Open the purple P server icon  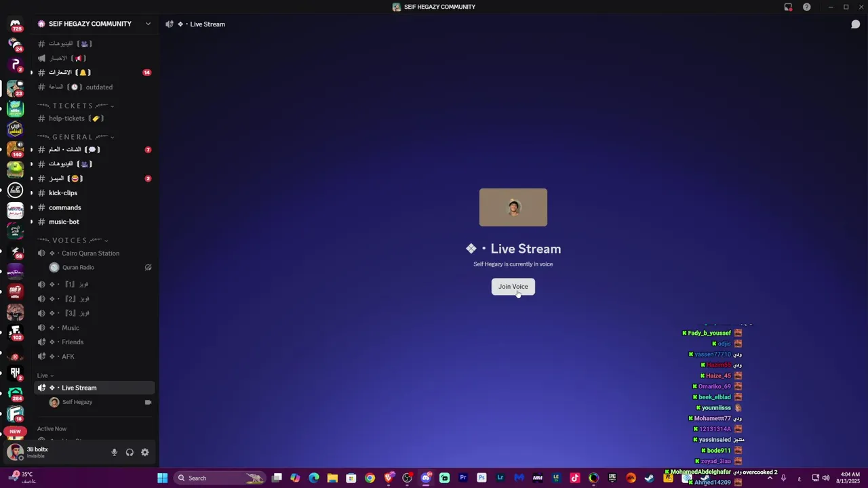15,65
